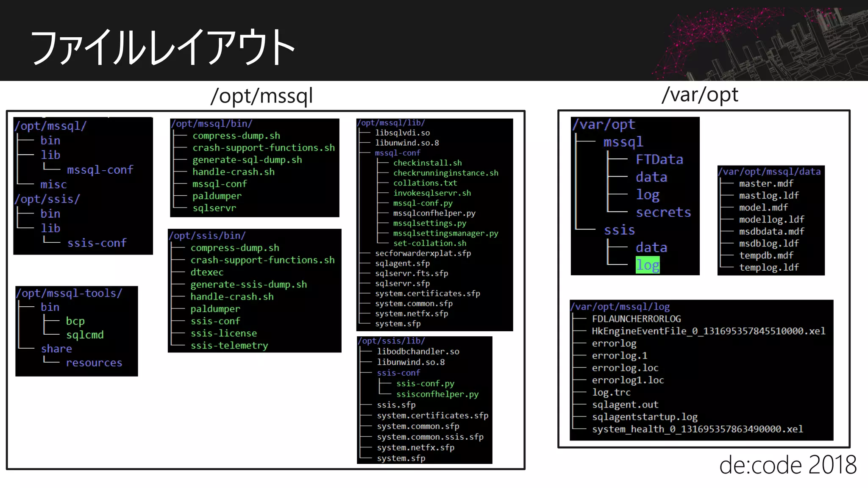The height and width of the screenshot is (488, 868).
Task: Click the /opt/mssql section heading
Action: [262, 96]
